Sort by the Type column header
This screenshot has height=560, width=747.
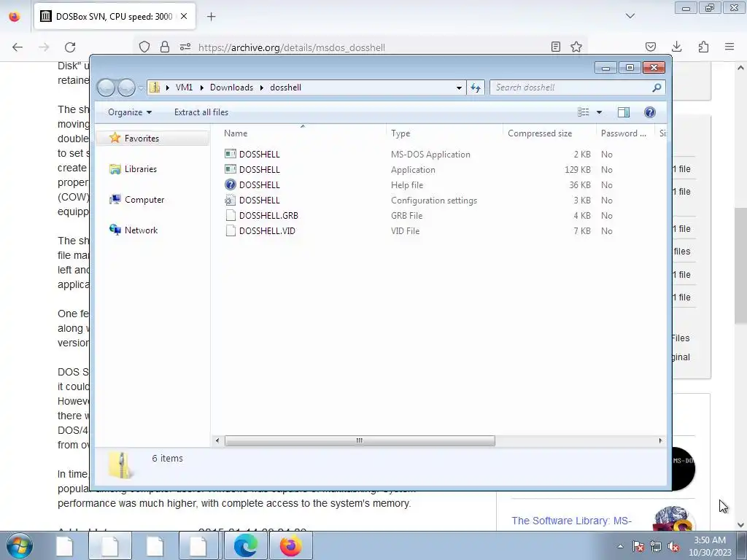coord(400,133)
